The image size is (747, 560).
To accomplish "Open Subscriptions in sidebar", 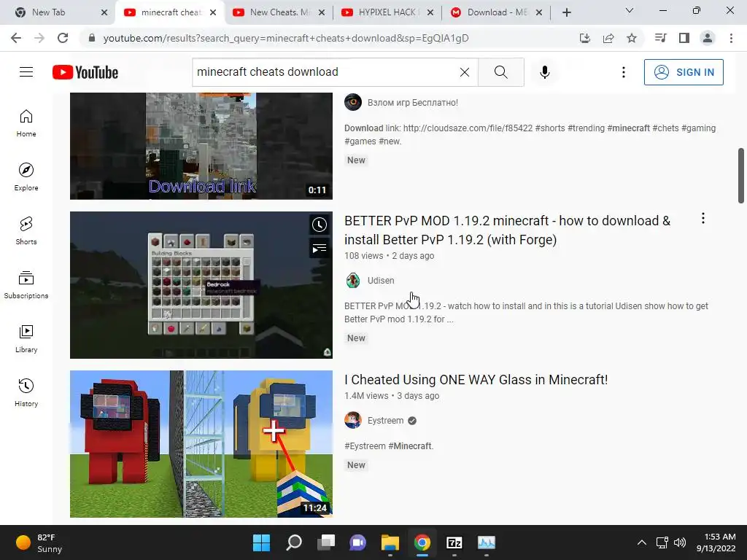I will coord(26,285).
